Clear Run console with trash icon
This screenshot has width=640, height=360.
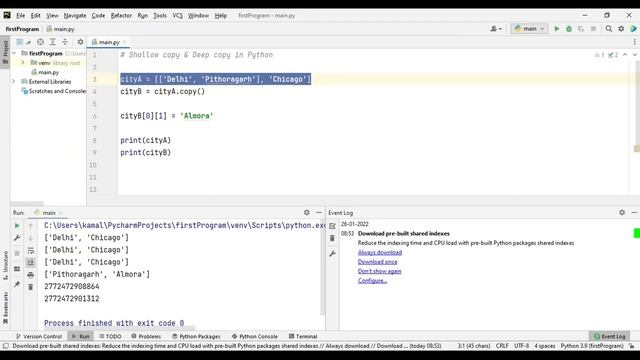31,287
